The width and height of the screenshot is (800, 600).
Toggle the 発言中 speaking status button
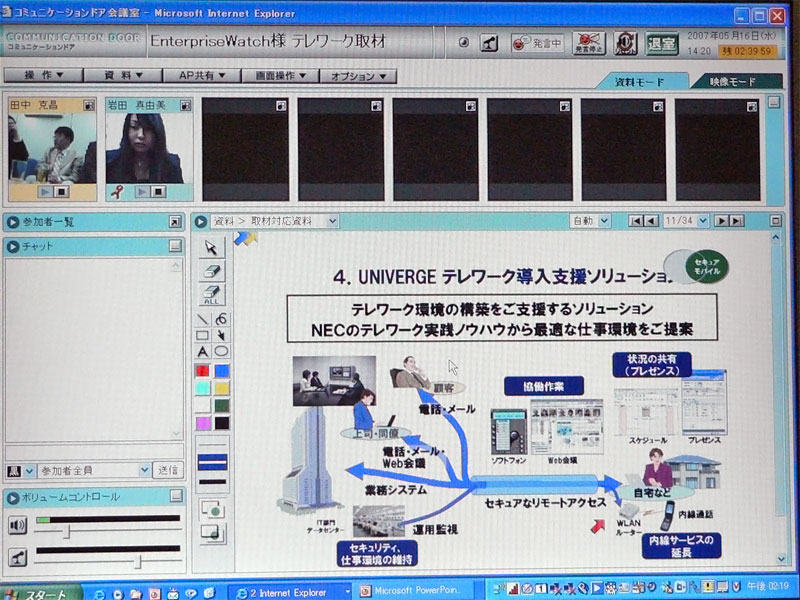[x=536, y=43]
